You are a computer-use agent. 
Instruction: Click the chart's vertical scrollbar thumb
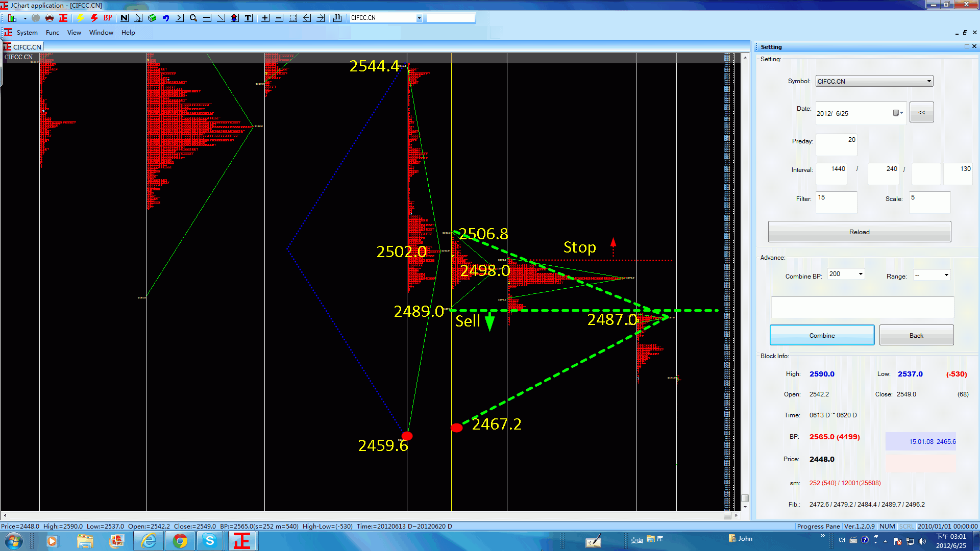[x=745, y=498]
